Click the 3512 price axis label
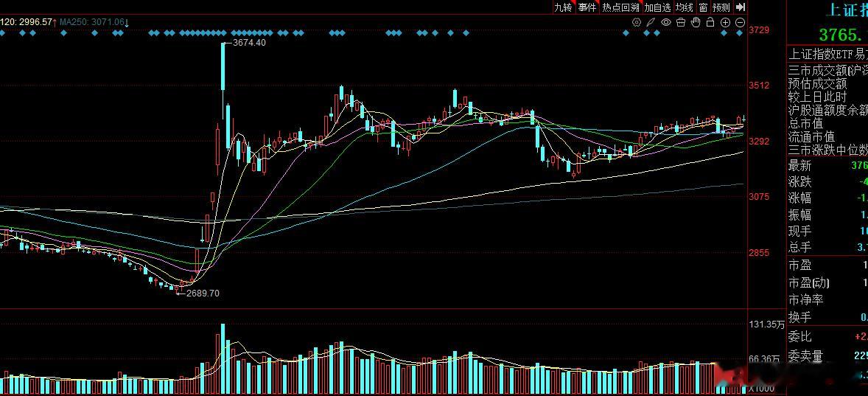The width and height of the screenshot is (868, 396). [758, 86]
